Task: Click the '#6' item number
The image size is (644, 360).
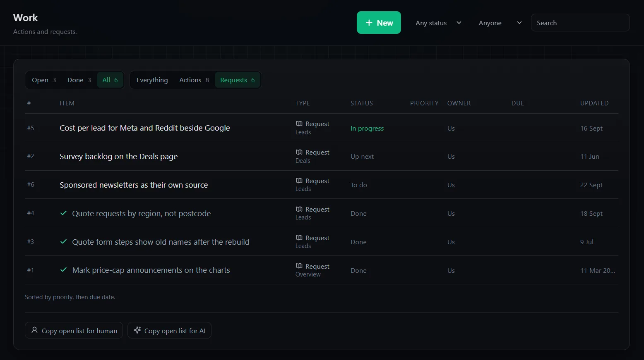Action: click(x=31, y=185)
